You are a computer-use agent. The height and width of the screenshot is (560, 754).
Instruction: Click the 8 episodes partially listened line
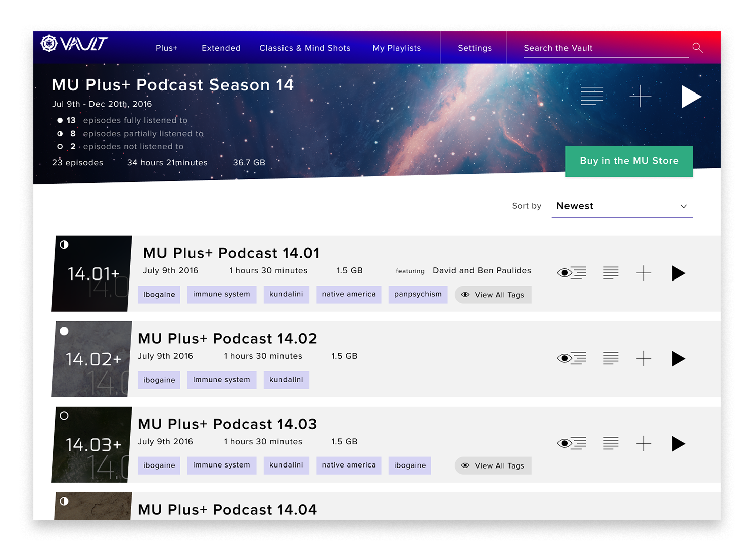tap(130, 133)
